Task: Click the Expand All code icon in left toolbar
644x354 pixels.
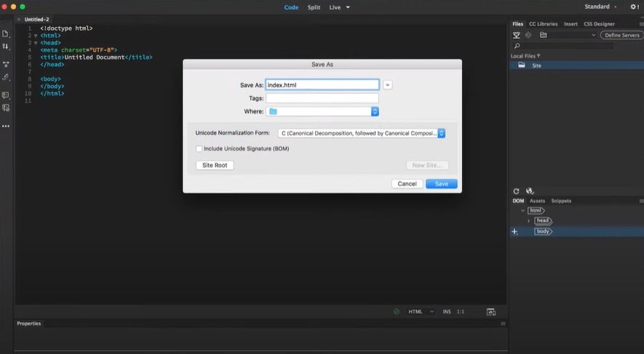Action: 6,64
